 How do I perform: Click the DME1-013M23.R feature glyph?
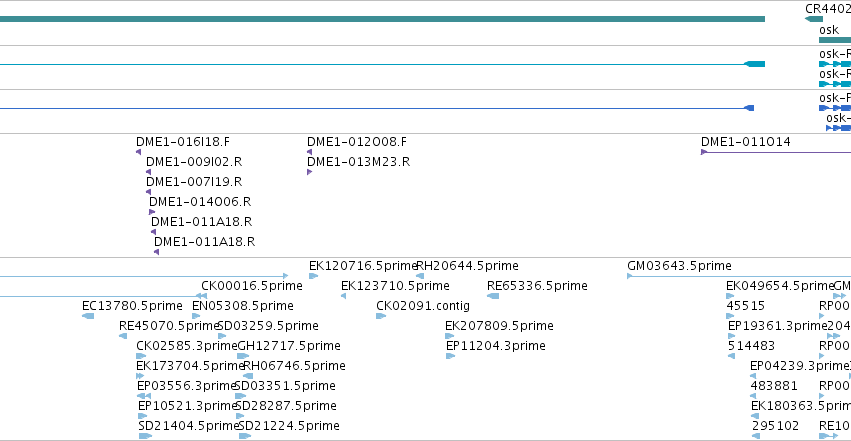pyautogui.click(x=309, y=172)
